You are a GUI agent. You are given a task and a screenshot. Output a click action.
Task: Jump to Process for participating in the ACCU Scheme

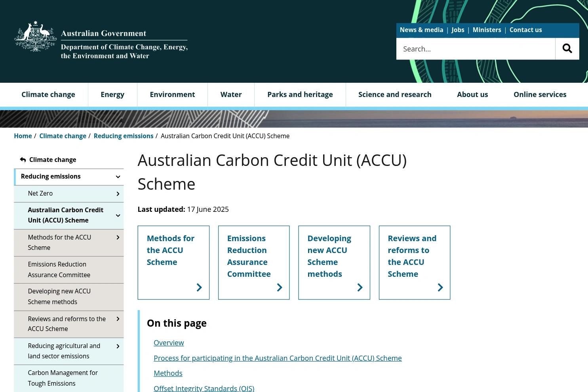(x=278, y=358)
